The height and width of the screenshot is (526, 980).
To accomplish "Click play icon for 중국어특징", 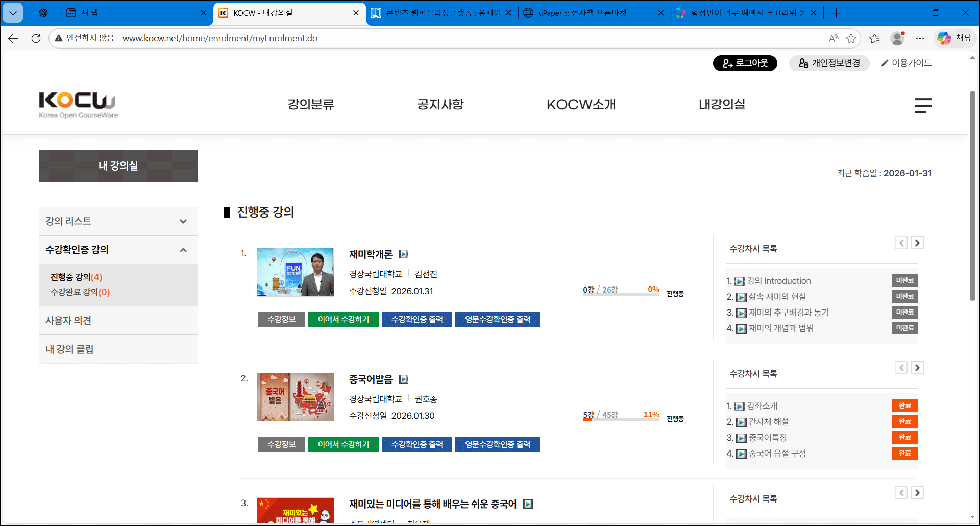I will 741,438.
